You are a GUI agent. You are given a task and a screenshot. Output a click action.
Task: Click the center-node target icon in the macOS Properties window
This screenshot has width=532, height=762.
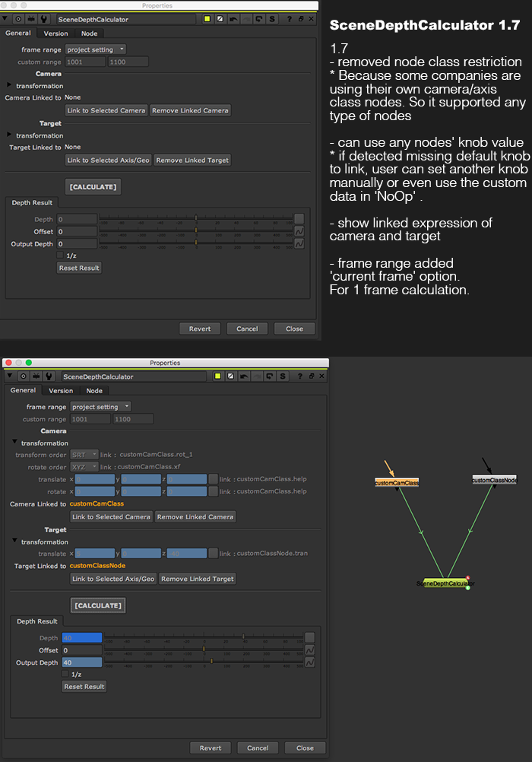[x=24, y=376]
